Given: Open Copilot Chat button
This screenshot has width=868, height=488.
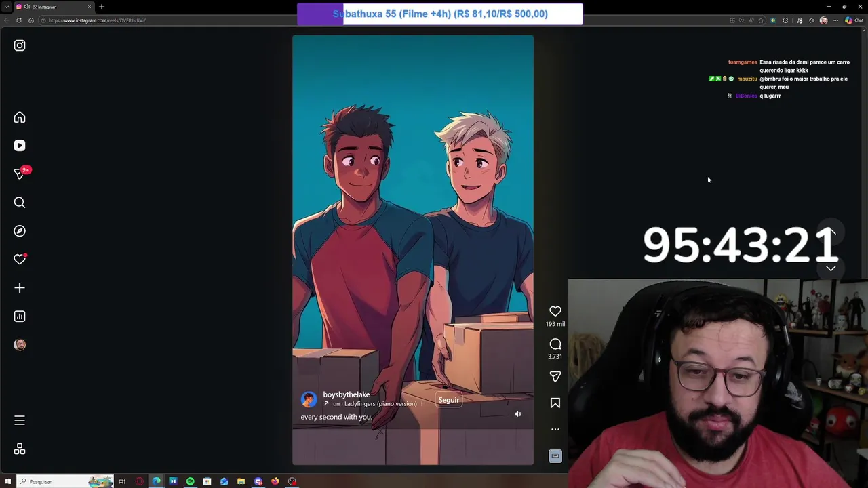Looking at the screenshot, I should click(x=854, y=20).
